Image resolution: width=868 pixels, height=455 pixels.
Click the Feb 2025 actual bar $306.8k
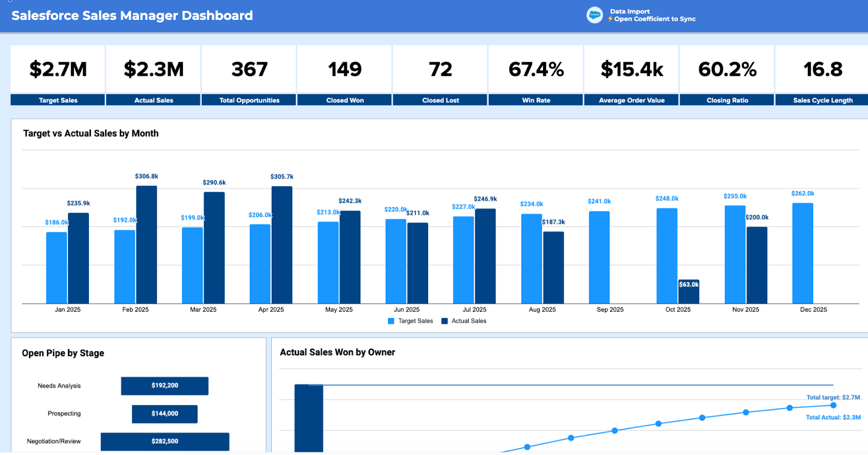pos(146,245)
